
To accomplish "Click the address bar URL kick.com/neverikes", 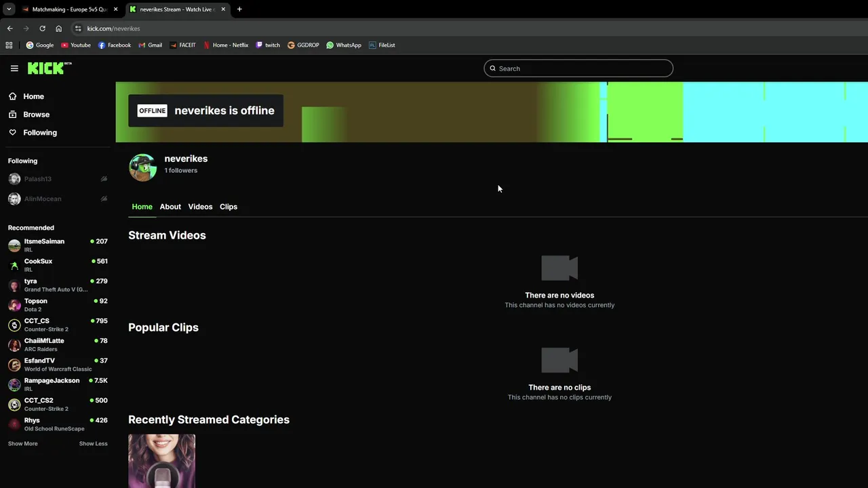I will pyautogui.click(x=113, y=28).
